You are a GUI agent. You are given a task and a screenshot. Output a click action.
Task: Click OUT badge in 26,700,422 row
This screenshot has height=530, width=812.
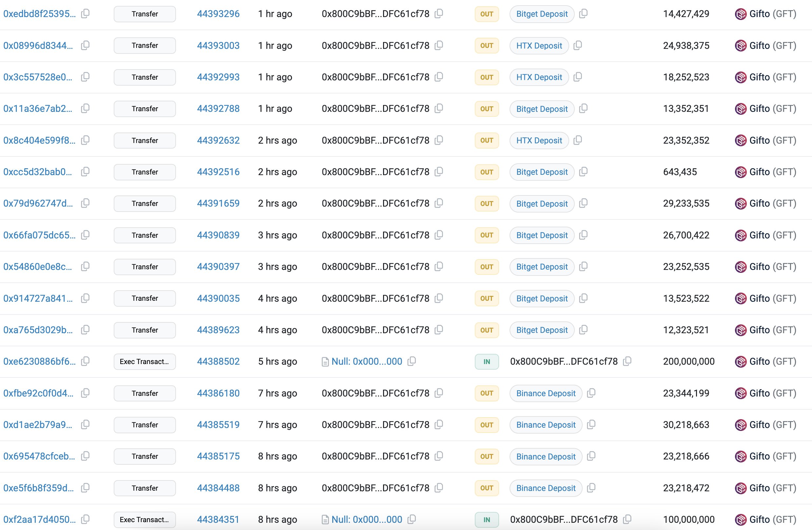coord(487,235)
